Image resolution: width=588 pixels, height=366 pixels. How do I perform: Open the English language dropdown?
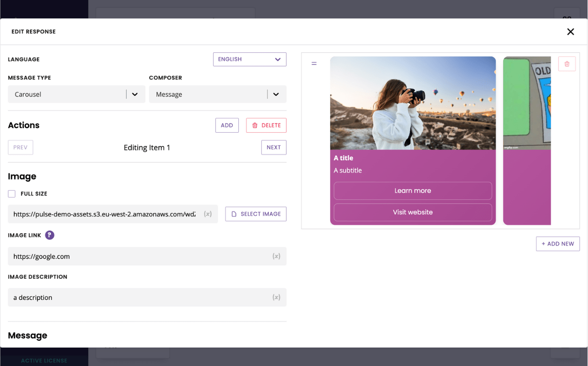(x=250, y=59)
